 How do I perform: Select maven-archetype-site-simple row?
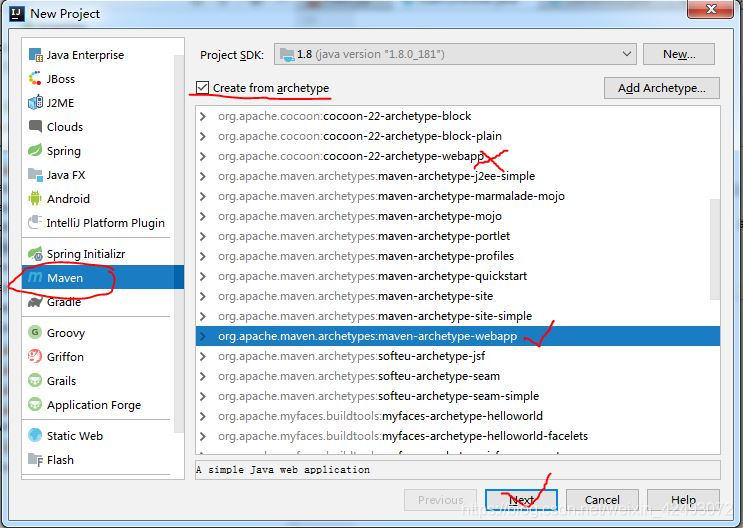click(458, 316)
